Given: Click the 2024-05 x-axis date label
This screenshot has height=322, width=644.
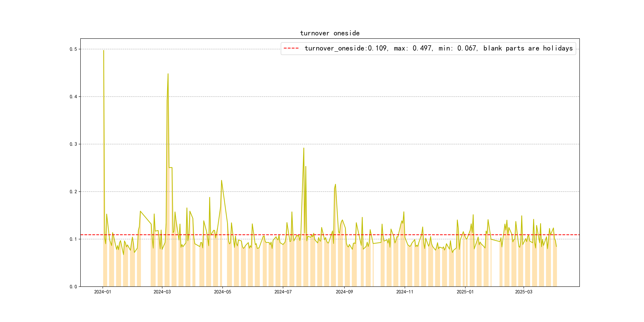Looking at the screenshot, I should [222, 292].
